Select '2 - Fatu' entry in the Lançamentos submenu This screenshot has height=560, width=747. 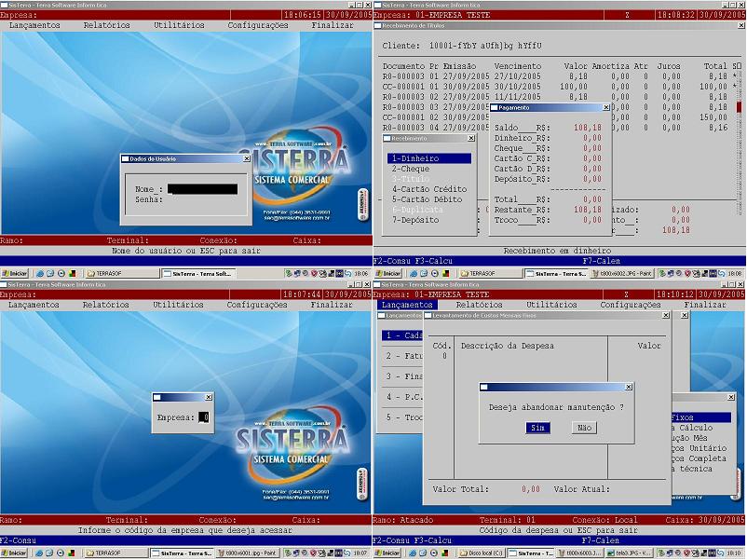(402, 356)
